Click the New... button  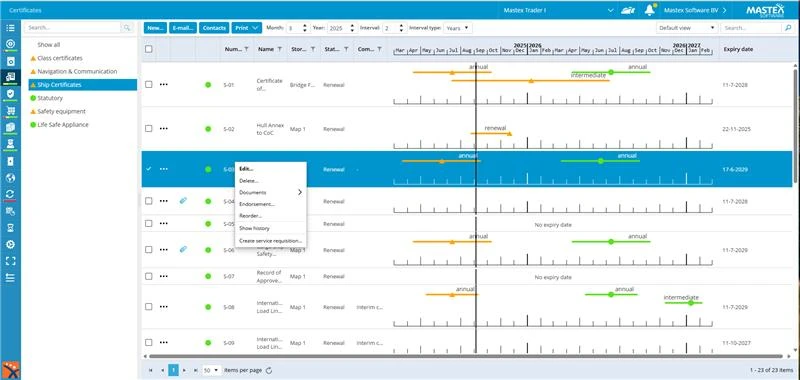point(155,28)
